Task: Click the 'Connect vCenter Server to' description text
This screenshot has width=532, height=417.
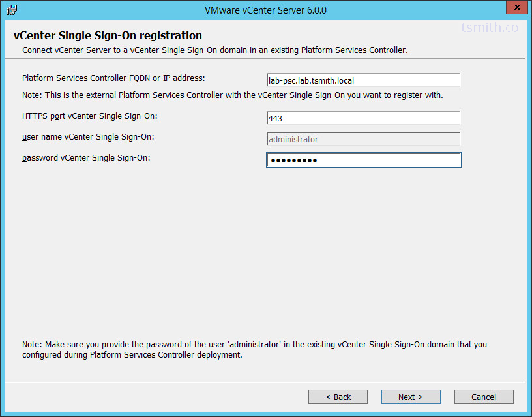Action: [215, 50]
